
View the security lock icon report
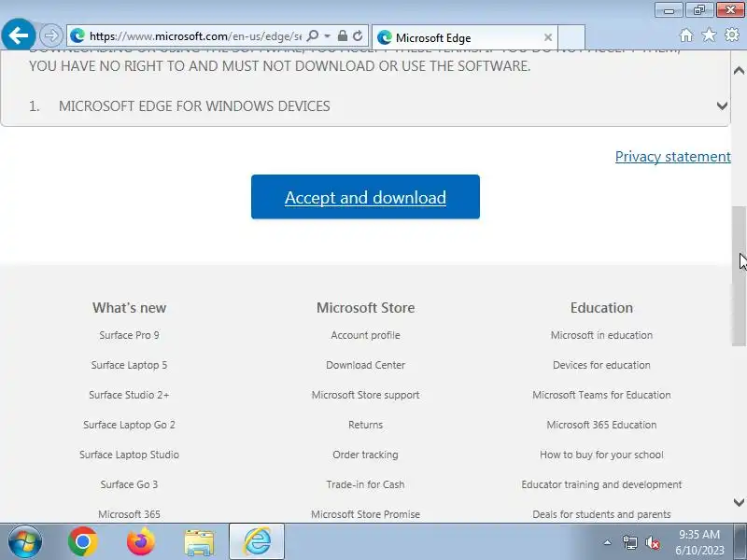click(x=342, y=35)
